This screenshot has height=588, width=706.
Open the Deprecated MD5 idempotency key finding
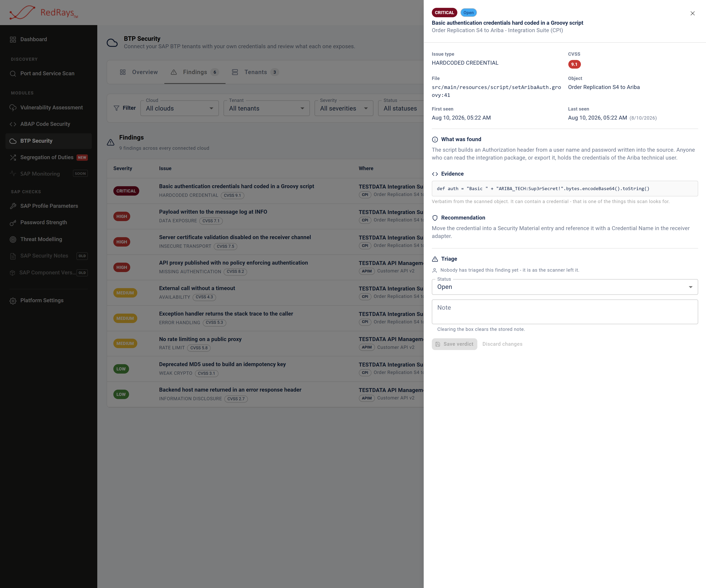click(265, 369)
